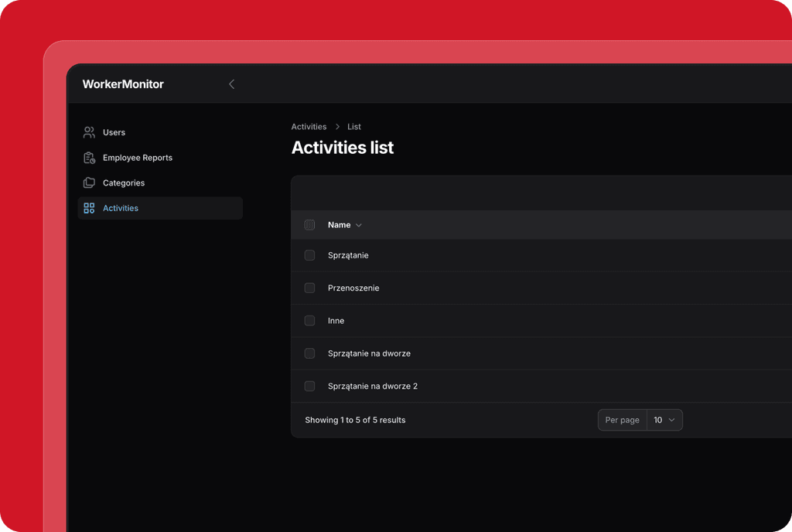Click the List breadcrumb item

tap(354, 127)
